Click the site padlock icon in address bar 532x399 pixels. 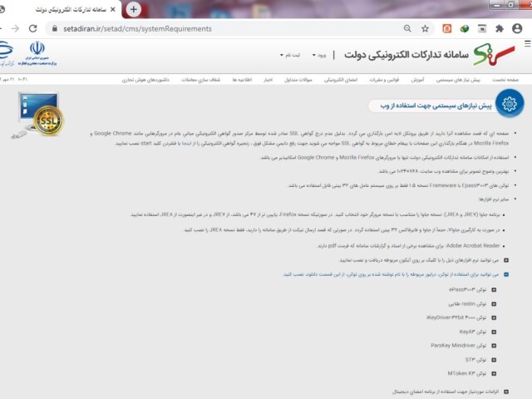(x=43, y=27)
